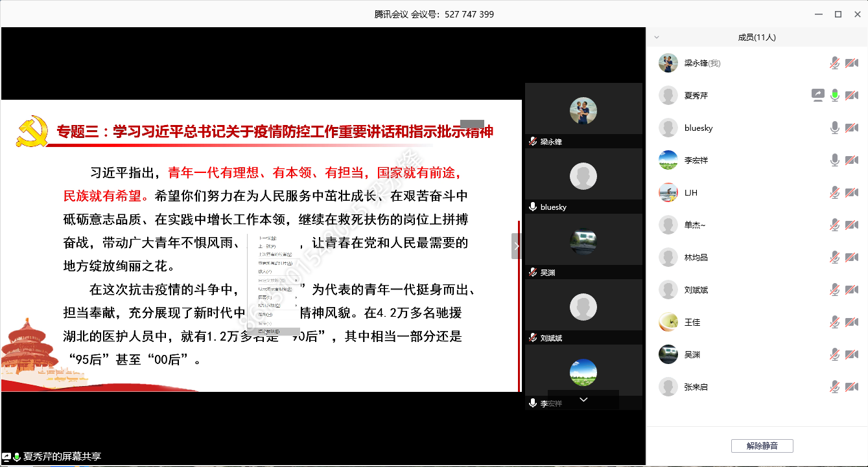Viewport: 868px width, 467px height.
Task: Show more video tiles with down chevron
Action: point(583,400)
